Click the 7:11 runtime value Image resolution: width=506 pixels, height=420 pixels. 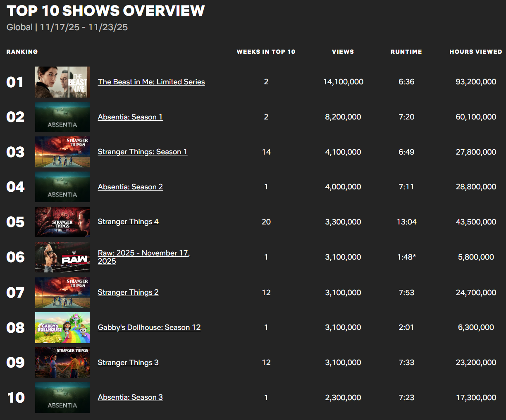406,187
